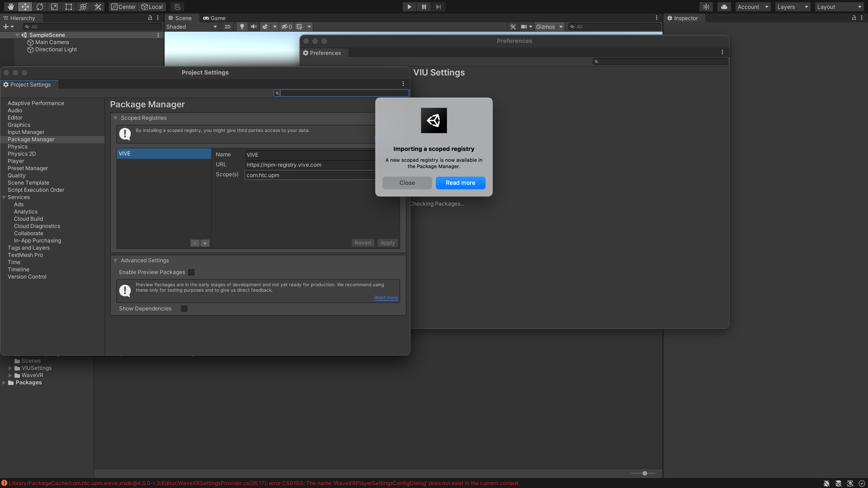
Task: Click Read more in the dialog
Action: pos(460,183)
